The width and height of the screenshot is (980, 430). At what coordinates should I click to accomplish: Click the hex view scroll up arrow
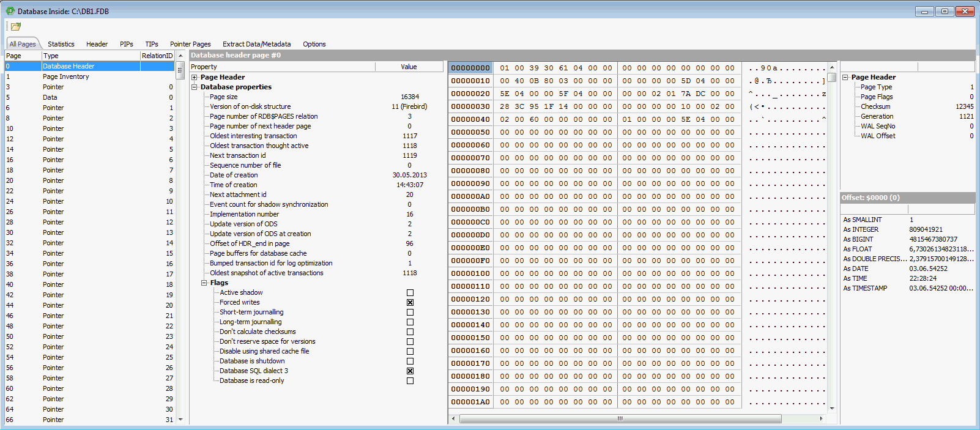click(832, 67)
